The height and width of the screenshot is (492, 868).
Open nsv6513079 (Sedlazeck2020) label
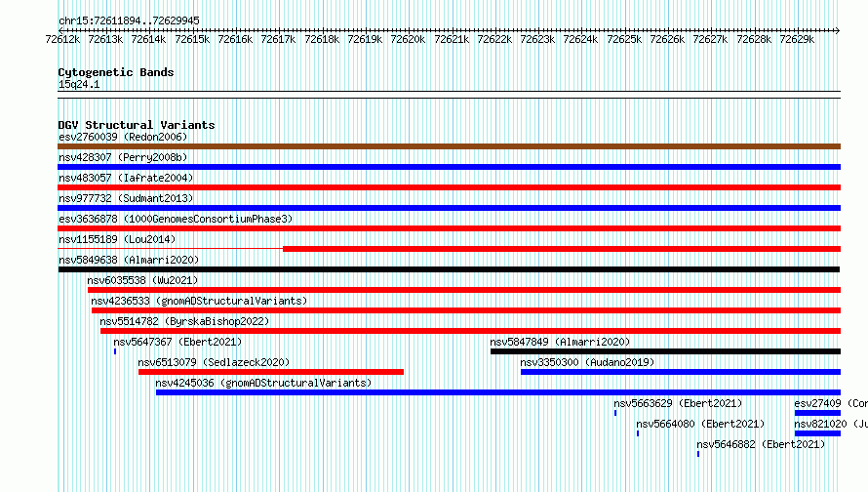pos(214,362)
